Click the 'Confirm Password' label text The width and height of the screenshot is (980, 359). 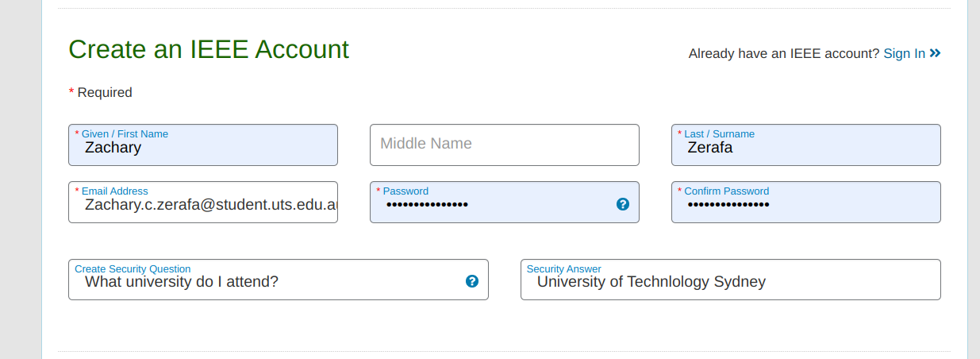(726, 191)
